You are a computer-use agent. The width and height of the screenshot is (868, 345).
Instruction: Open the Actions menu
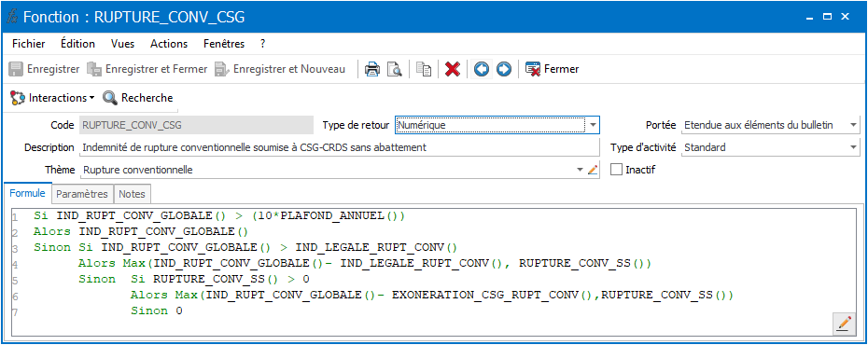coord(169,44)
